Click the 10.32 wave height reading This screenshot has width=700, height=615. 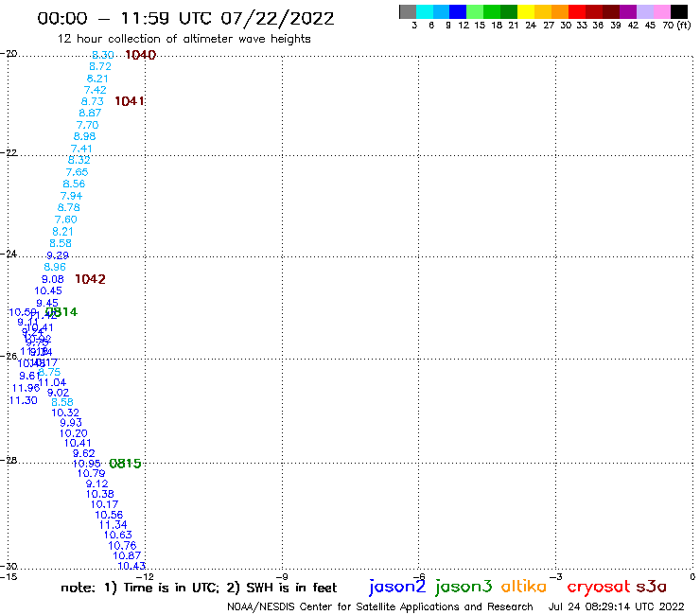coord(65,413)
